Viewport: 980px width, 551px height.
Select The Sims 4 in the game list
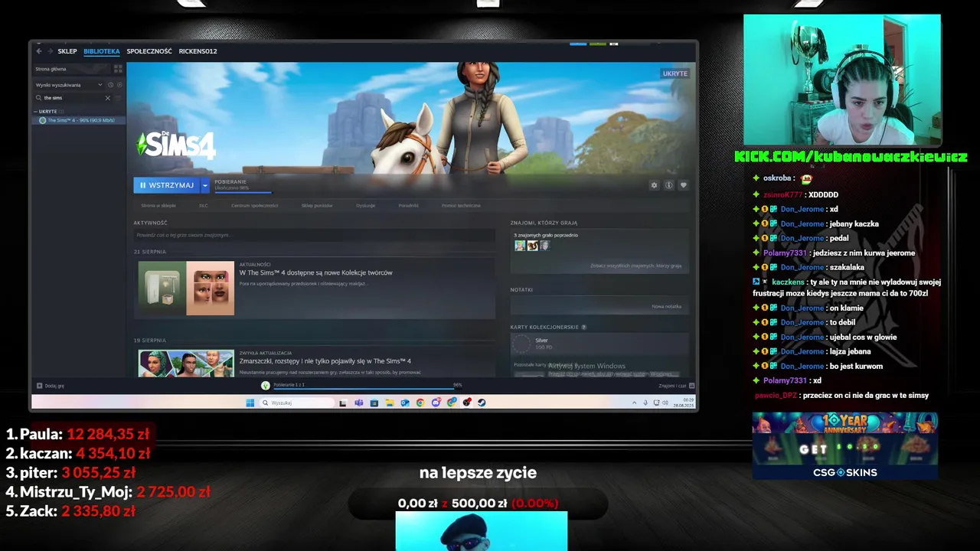tap(79, 120)
